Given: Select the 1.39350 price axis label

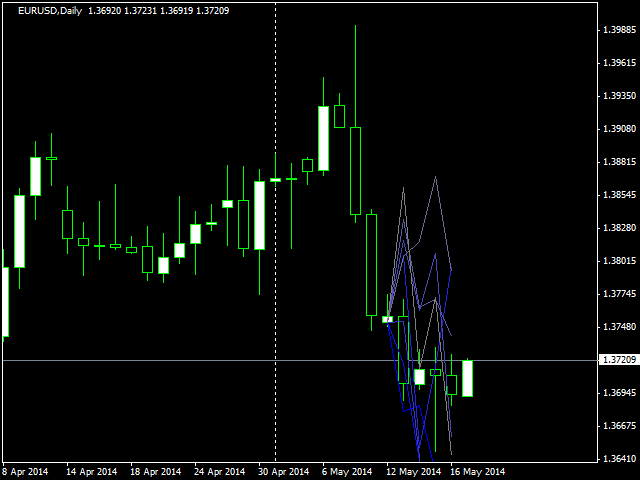Looking at the screenshot, I should click(x=619, y=96).
